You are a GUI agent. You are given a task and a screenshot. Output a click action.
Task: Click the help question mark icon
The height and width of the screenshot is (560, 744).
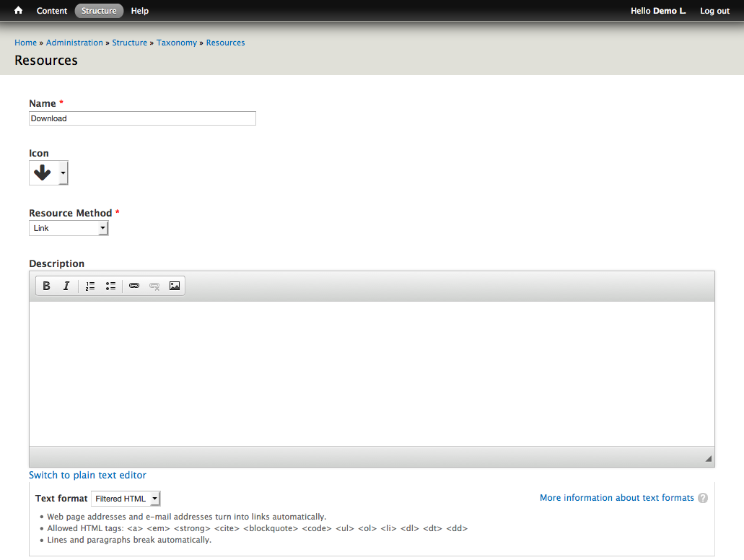(703, 498)
